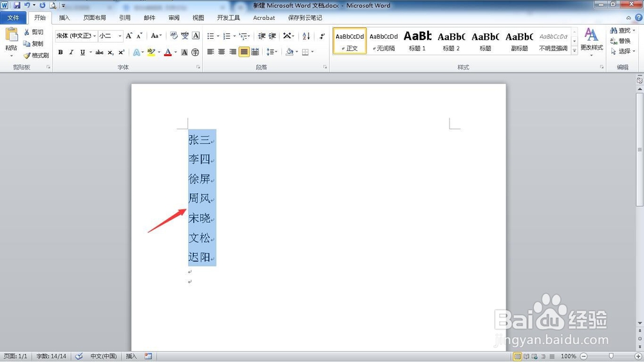Align the text to the right
Viewport: 644px width, 362px height.
point(232,52)
